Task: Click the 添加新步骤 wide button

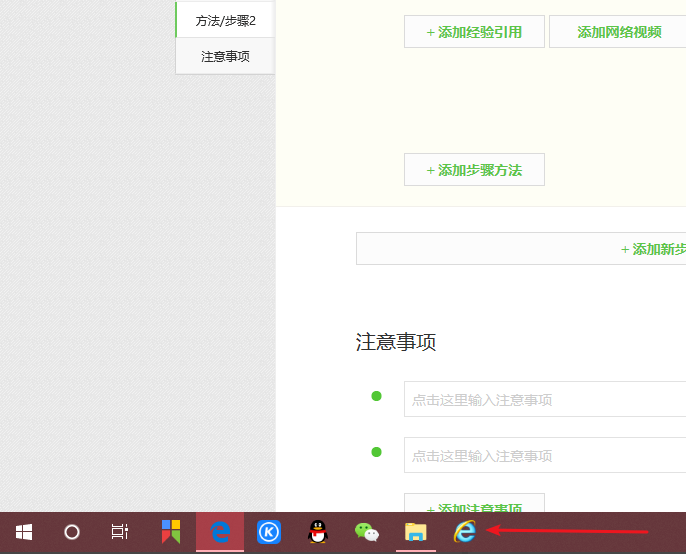Action: coord(521,249)
